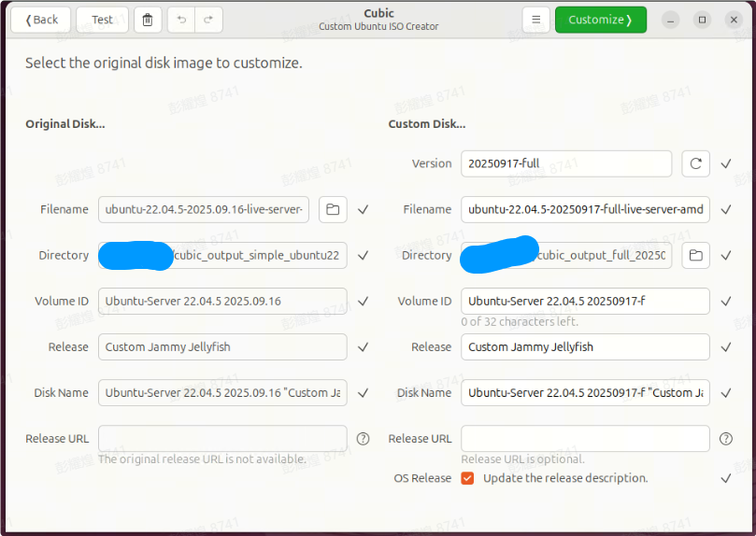Browse for original disk filename folder icon

click(333, 209)
